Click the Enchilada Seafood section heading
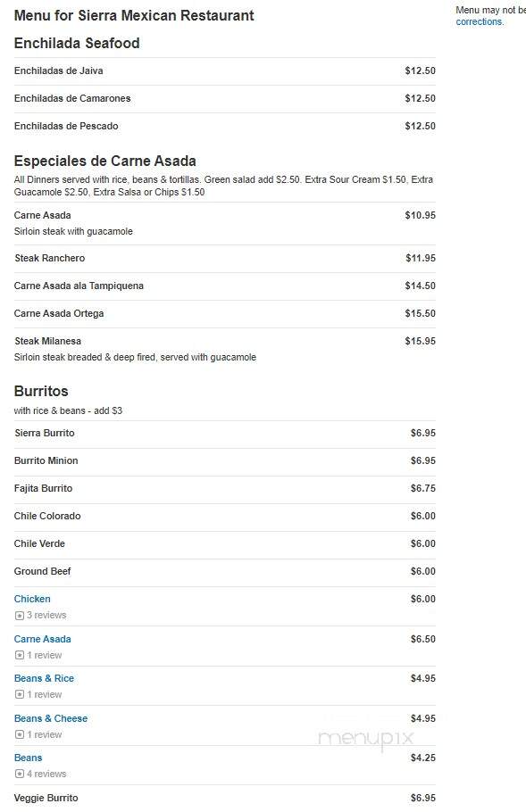This screenshot has height=812, width=526. point(77,44)
